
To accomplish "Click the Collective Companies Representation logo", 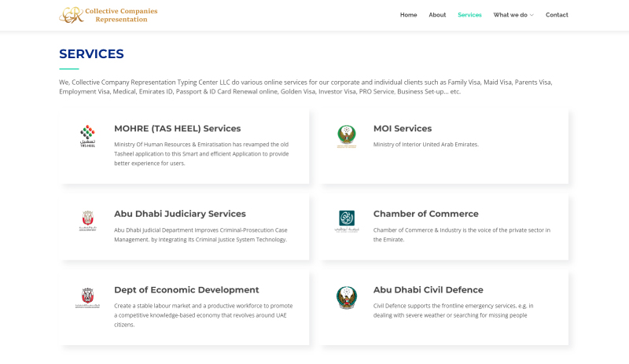I will point(109,15).
